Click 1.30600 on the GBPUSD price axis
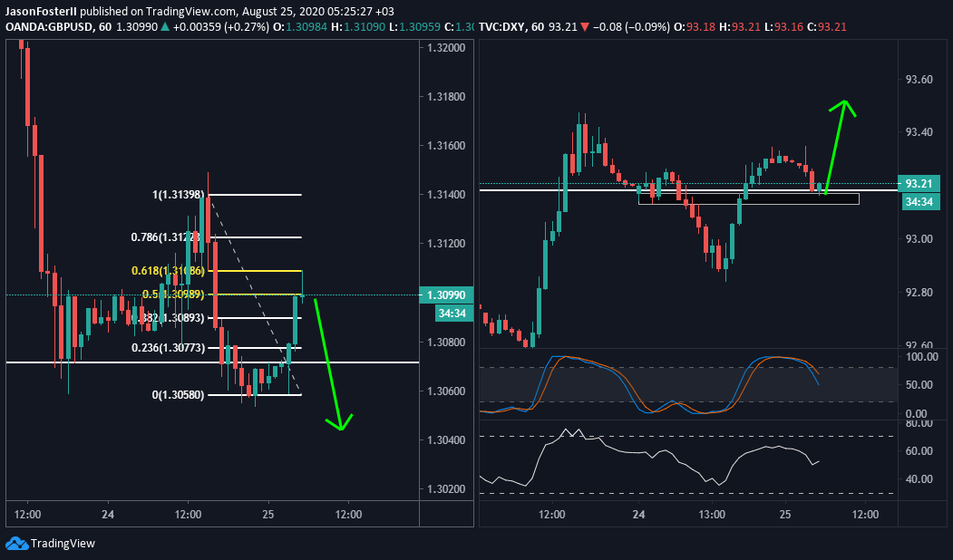953x560 pixels. click(x=446, y=391)
